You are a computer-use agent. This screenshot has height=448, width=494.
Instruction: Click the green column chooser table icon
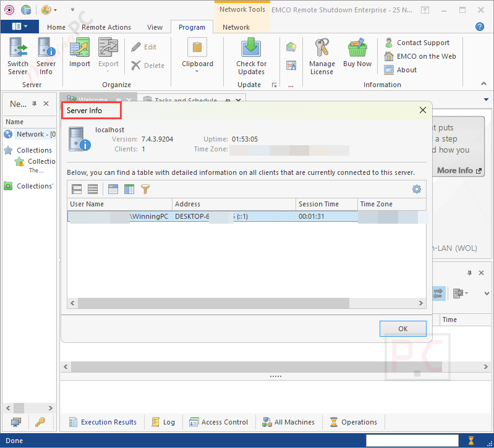[129, 189]
